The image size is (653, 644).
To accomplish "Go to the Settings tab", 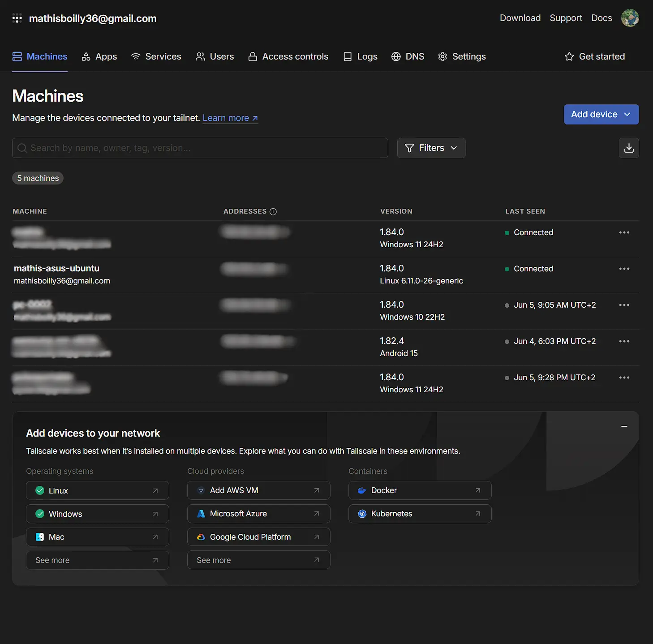I will [x=462, y=56].
